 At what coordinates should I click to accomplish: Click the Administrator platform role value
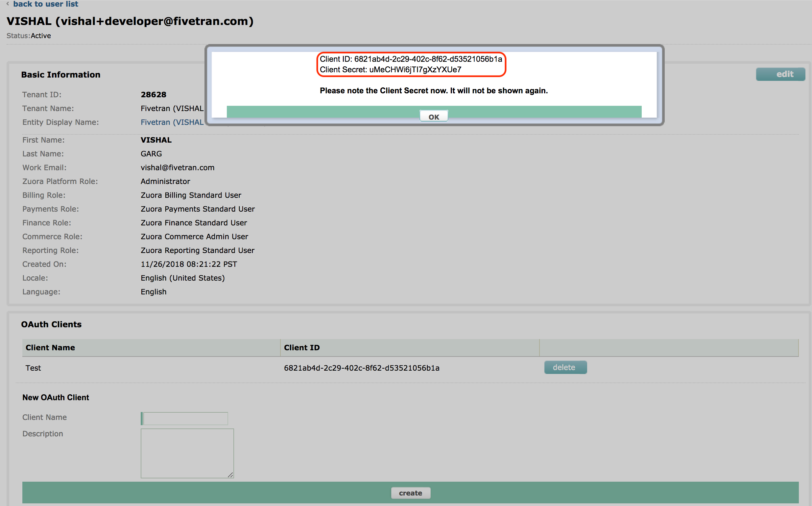[165, 181]
